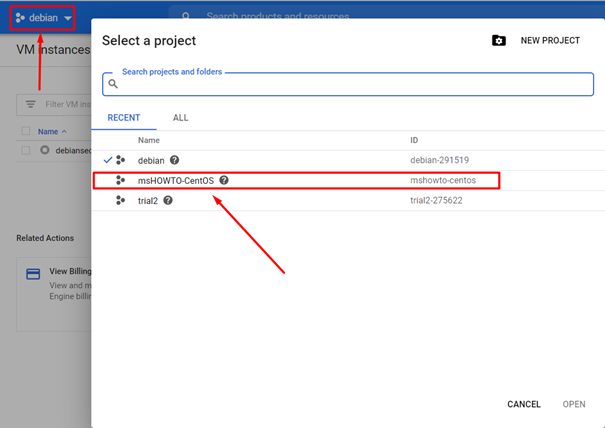Image resolution: width=605 pixels, height=428 pixels.
Task: Open the debiansec VM instance
Action: [x=73, y=151]
